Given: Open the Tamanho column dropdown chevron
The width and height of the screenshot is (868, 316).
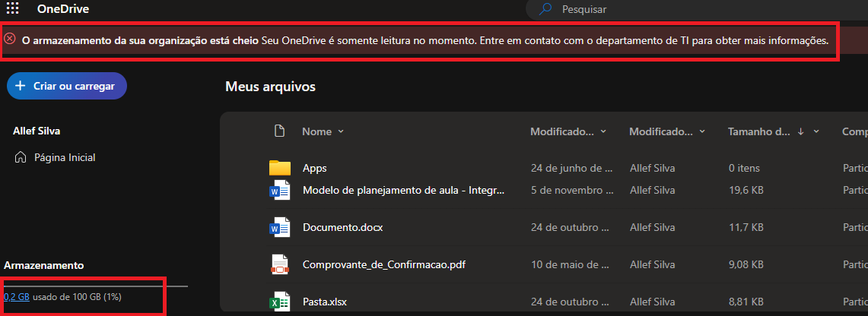Looking at the screenshot, I should [x=816, y=131].
